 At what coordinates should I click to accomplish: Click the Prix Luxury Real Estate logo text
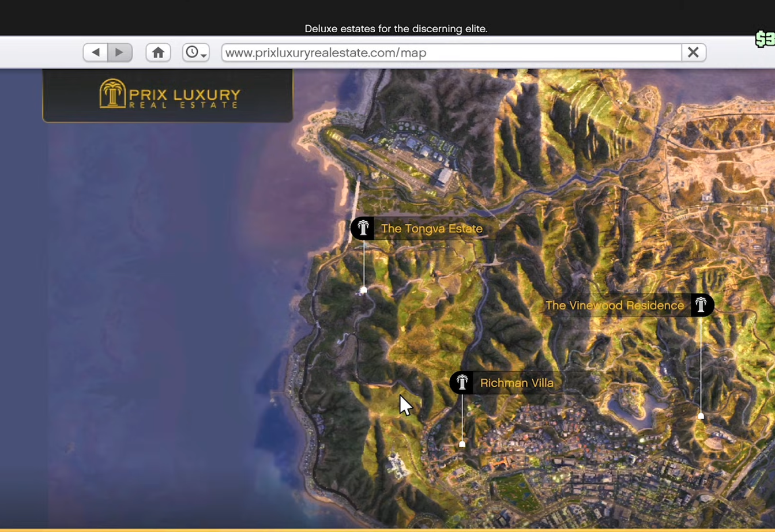coord(184,97)
